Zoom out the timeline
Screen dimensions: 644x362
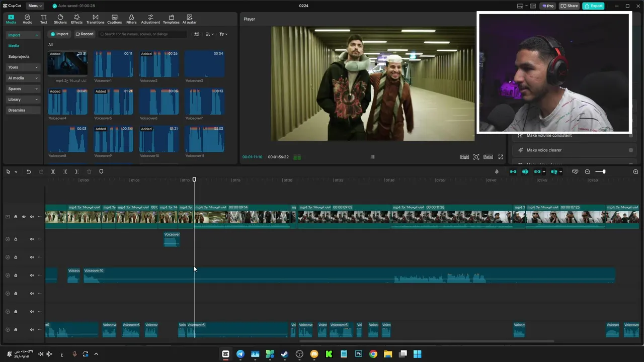pyautogui.click(x=587, y=172)
